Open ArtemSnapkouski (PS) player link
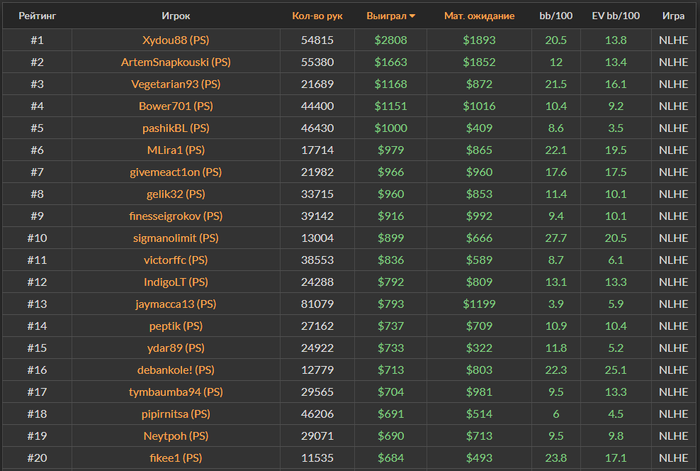Image resolution: width=700 pixels, height=471 pixels. [x=176, y=62]
